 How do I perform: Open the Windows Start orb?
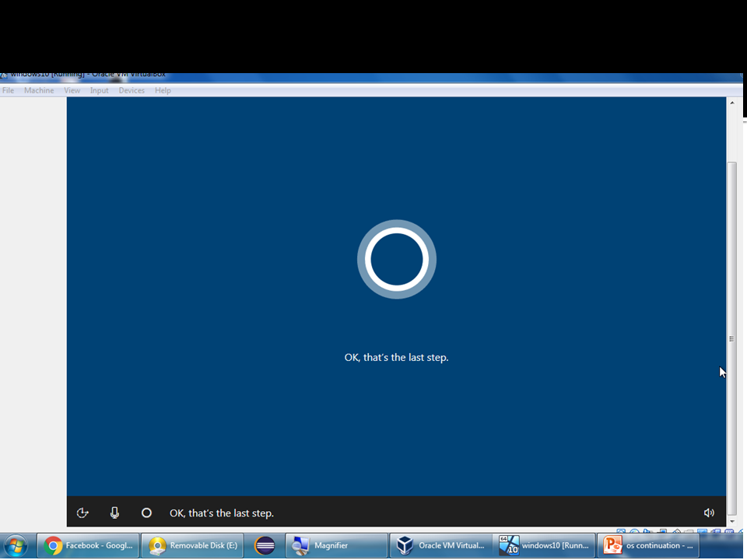(x=16, y=545)
